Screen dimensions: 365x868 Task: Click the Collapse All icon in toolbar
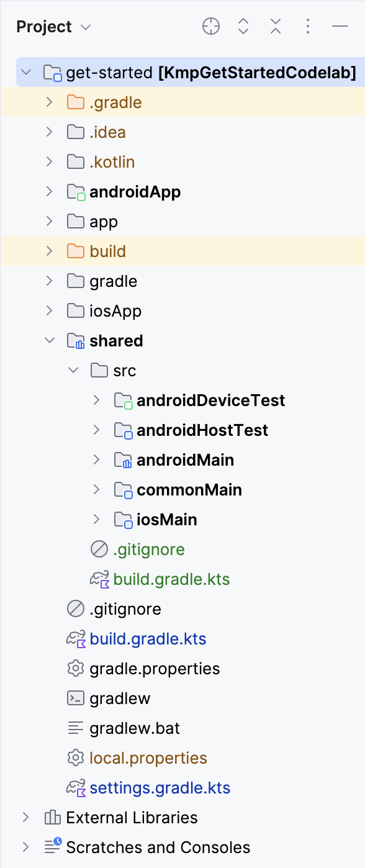(x=275, y=27)
